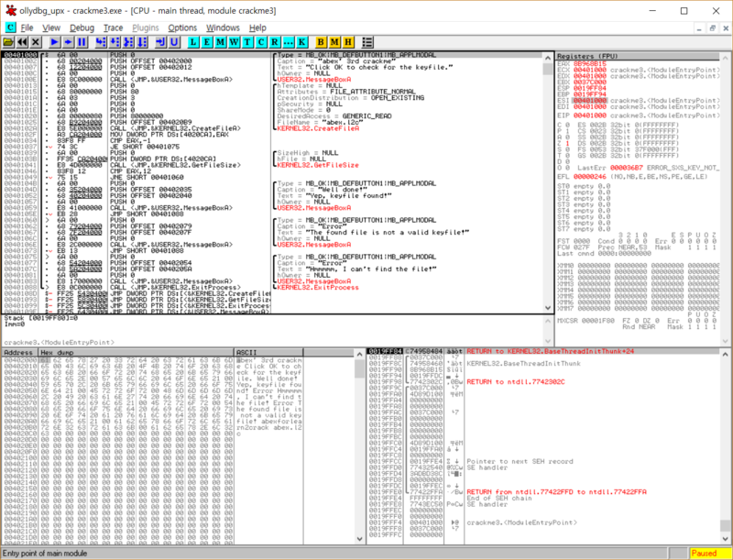The width and height of the screenshot is (733, 560).
Task: Pause execution with the pause icon
Action: pos(82,42)
